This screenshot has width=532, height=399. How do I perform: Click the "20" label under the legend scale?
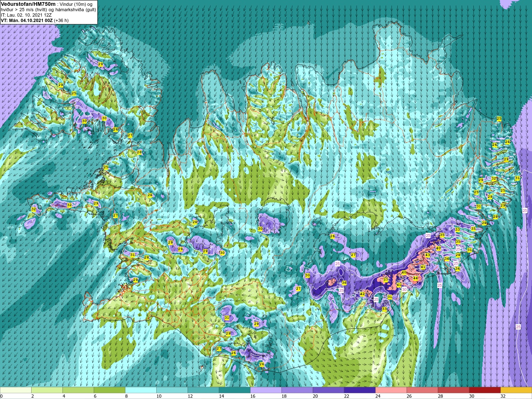click(x=315, y=396)
